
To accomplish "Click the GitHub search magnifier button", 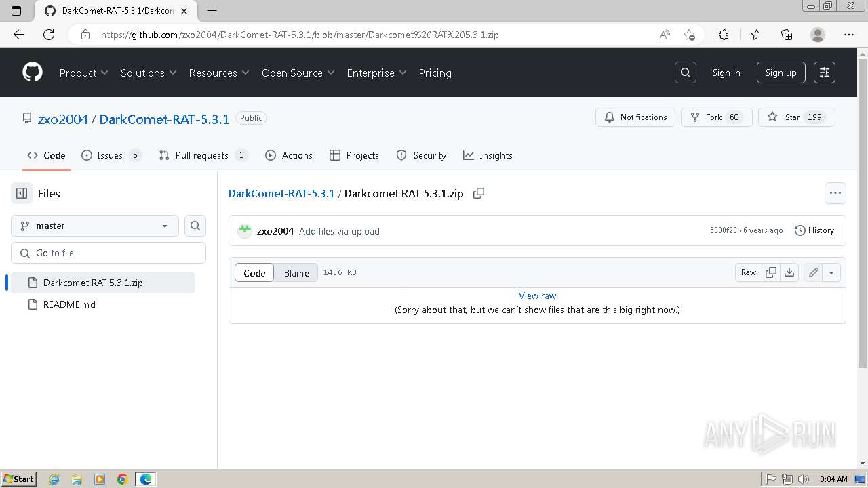I will pyautogui.click(x=686, y=73).
